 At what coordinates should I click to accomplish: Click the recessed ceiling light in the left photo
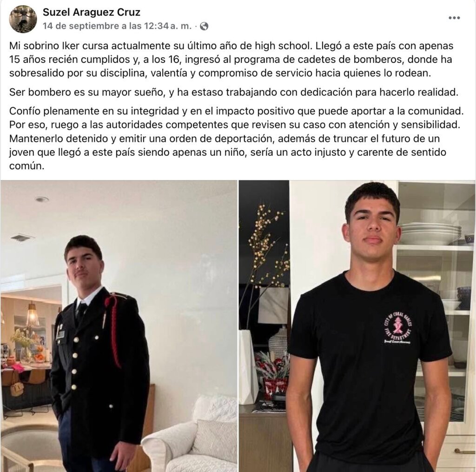[x=41, y=199]
